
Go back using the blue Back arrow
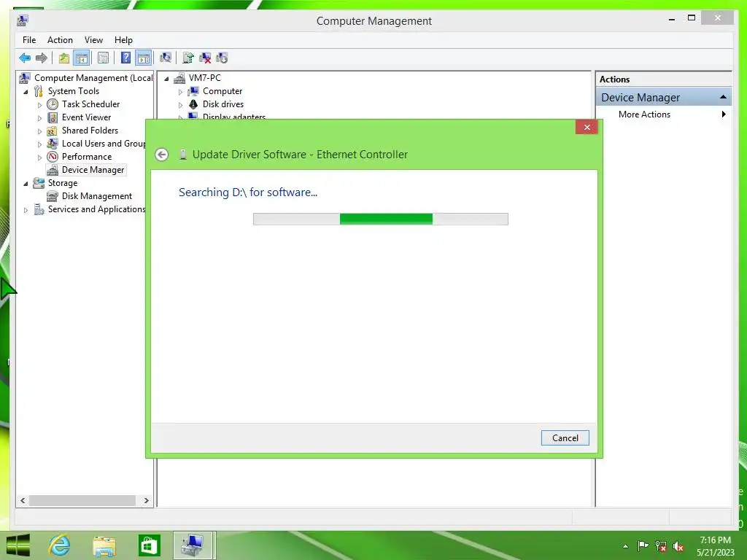coord(25,58)
